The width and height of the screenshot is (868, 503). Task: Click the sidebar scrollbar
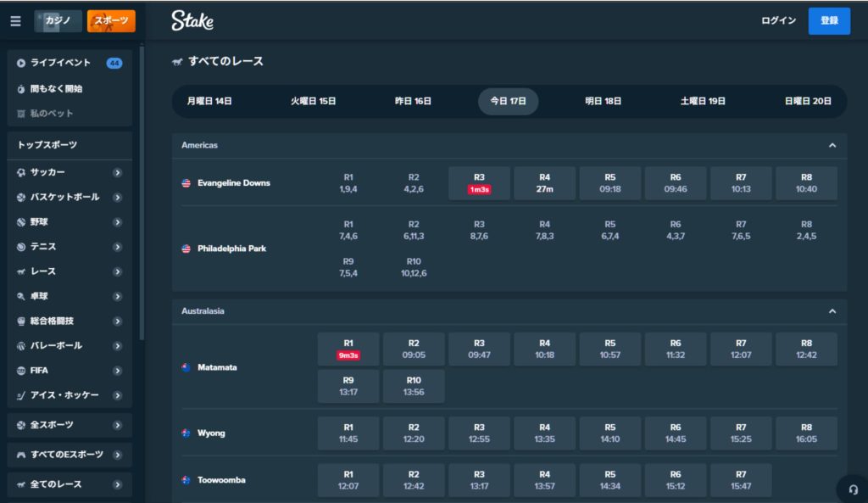pos(142,194)
